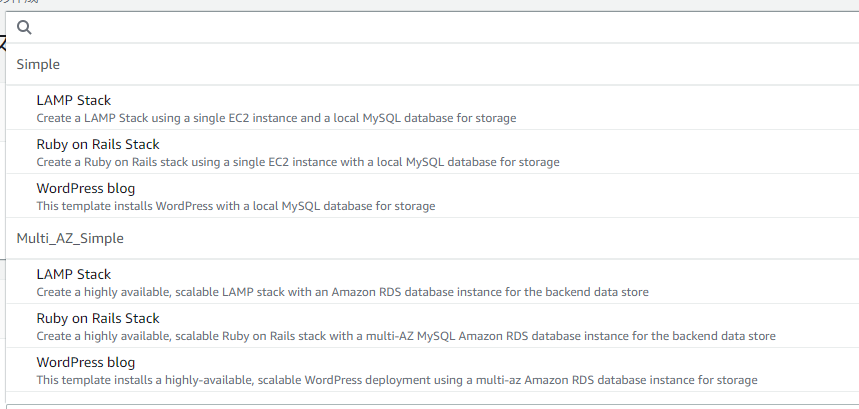This screenshot has width=859, height=409.
Task: Click the multi-AZ MySQL Ruby on Rails description
Action: (x=405, y=336)
